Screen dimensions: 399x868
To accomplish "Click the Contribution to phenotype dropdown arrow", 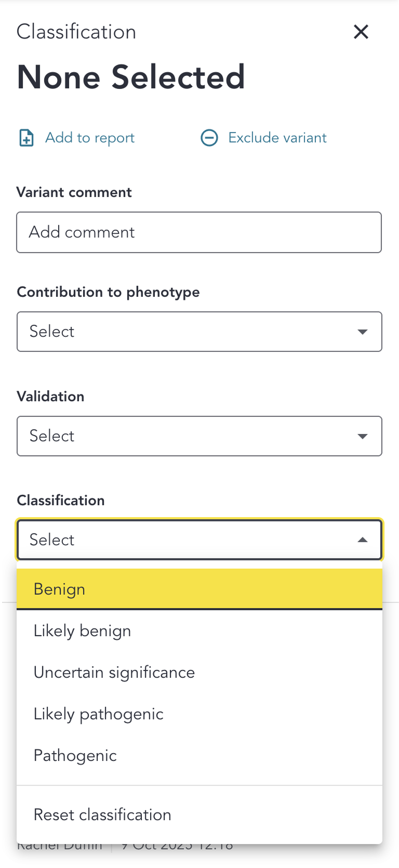I will click(363, 332).
